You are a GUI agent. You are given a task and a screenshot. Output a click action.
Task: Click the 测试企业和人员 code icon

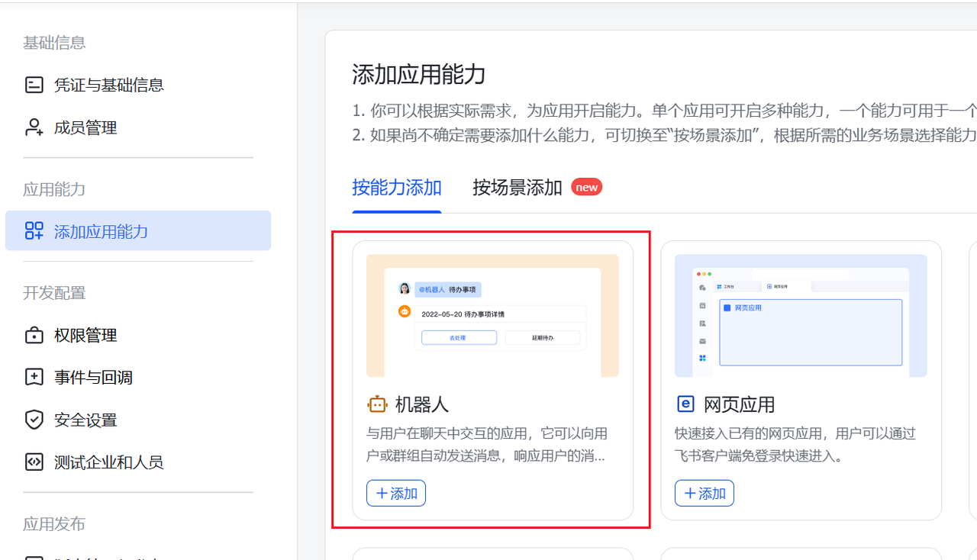pyautogui.click(x=34, y=462)
